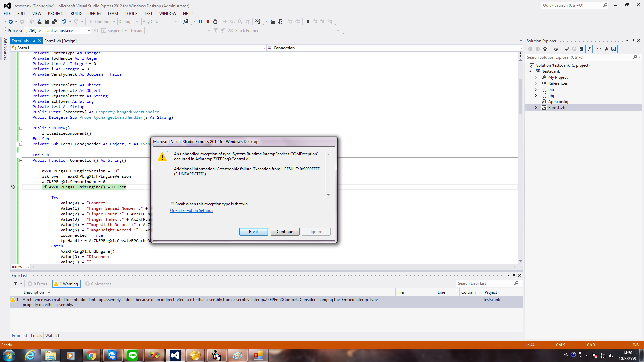
Task: Click Solution Explorer Home icon
Action: click(545, 49)
